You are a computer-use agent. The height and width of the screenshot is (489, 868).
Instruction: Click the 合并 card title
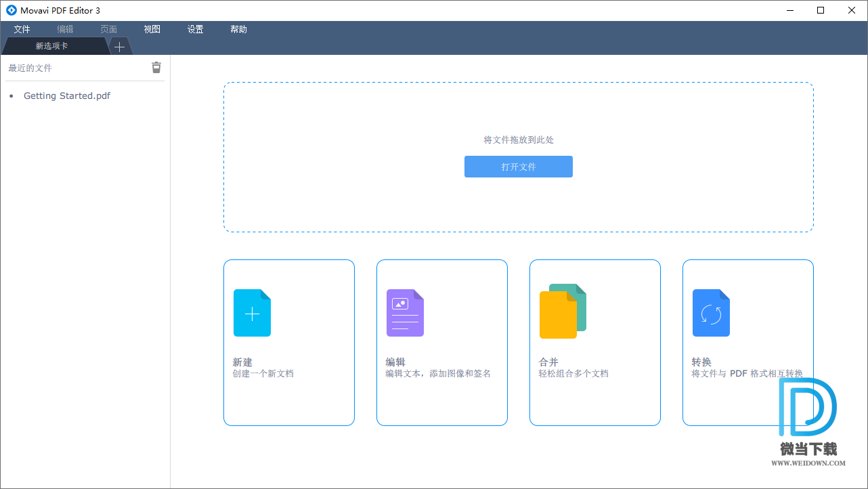point(548,362)
